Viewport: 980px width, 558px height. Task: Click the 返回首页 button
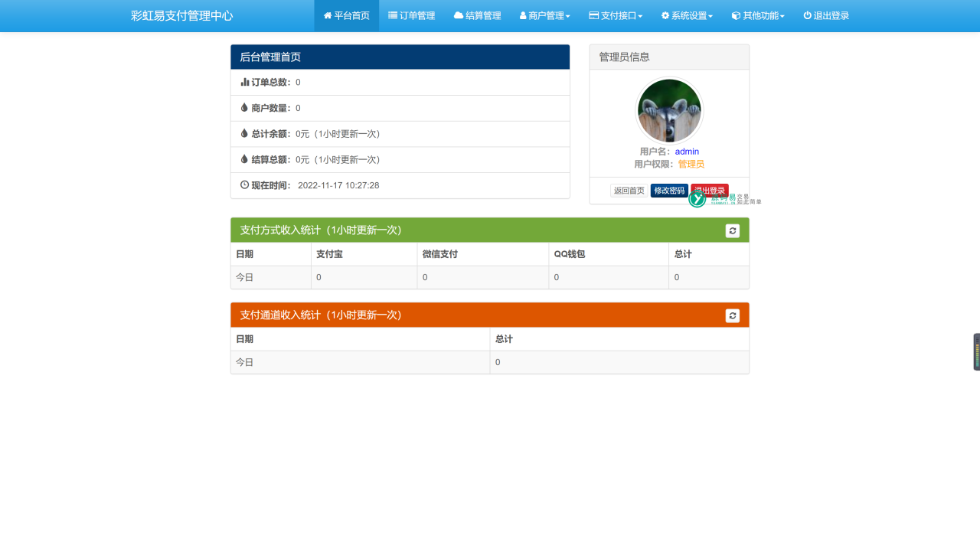629,191
